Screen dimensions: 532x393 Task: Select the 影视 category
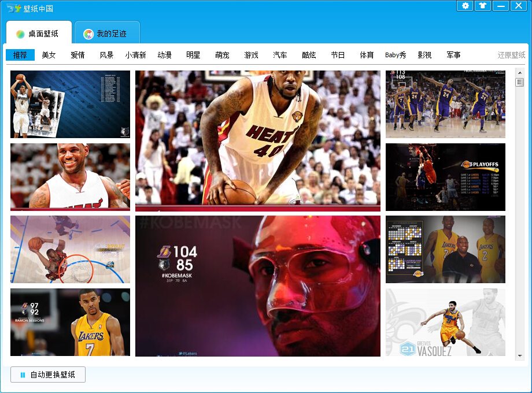click(424, 55)
